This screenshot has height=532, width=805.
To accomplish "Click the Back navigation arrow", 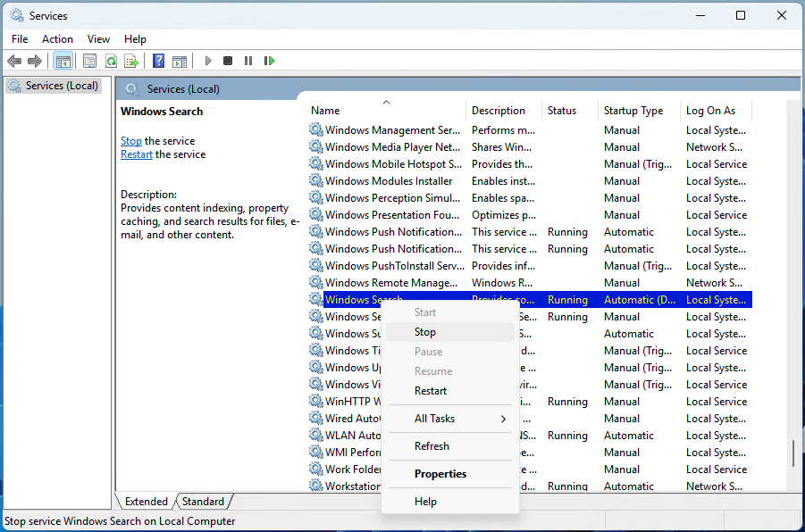I will pyautogui.click(x=14, y=60).
